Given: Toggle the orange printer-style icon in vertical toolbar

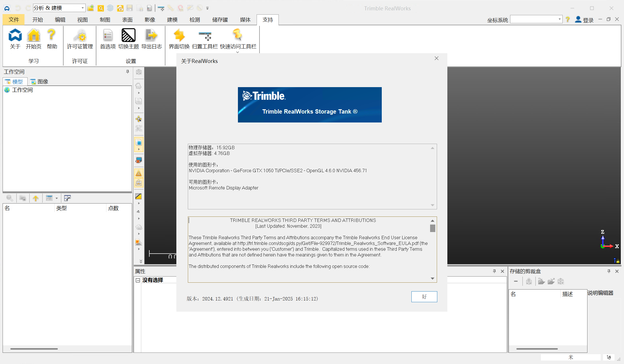Looking at the screenshot, I should click(139, 183).
